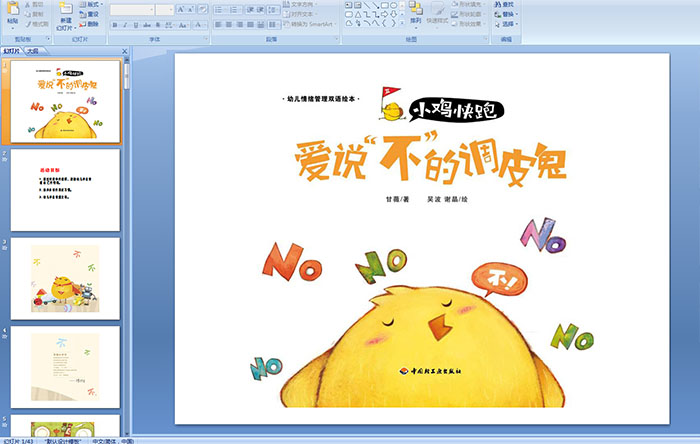Click the Numbering list icon
Screen dimensions: 700x444
tap(235, 10)
